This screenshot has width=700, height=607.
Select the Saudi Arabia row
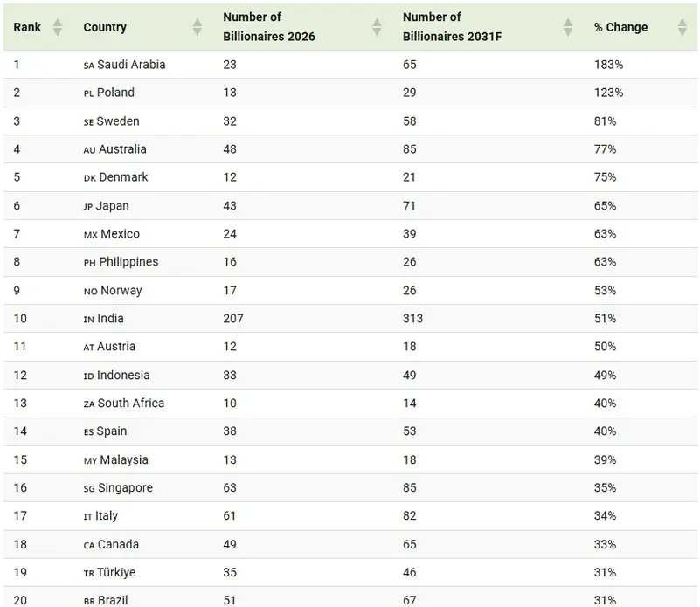(x=350, y=65)
